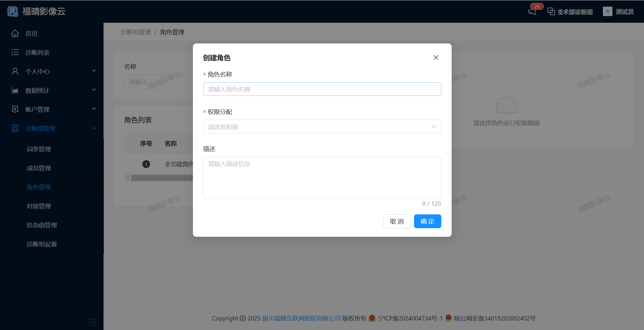Open the 请选择权限 dropdown
Screen dimensions: 644x330
coord(322,127)
